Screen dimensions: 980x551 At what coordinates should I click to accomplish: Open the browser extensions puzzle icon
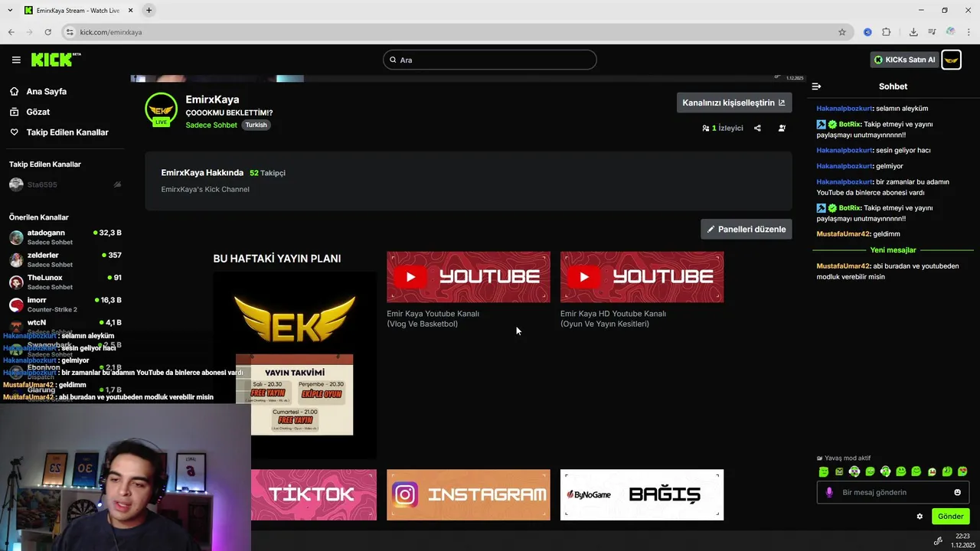click(887, 32)
